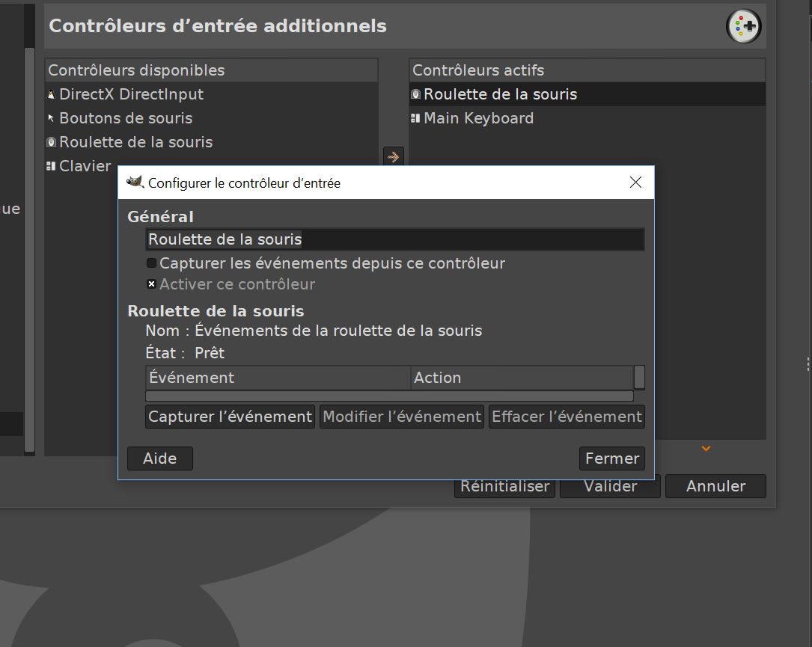
Task: Click the GIMP Wilber icon in the title bar
Action: pos(135,183)
